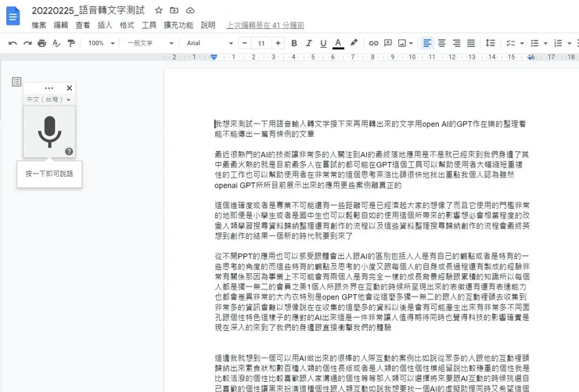Open the paragraph style 一般文字 dropdown
579x392 pixels.
150,43
